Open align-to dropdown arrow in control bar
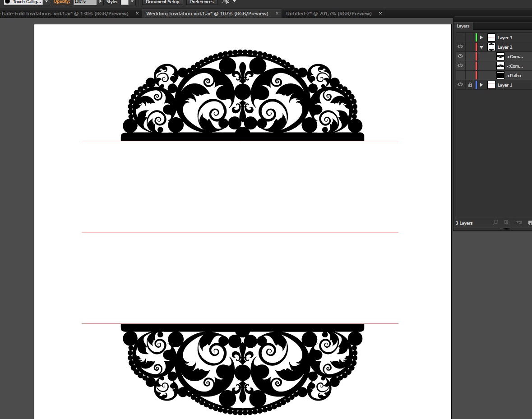This screenshot has height=419, width=532. 234,1
